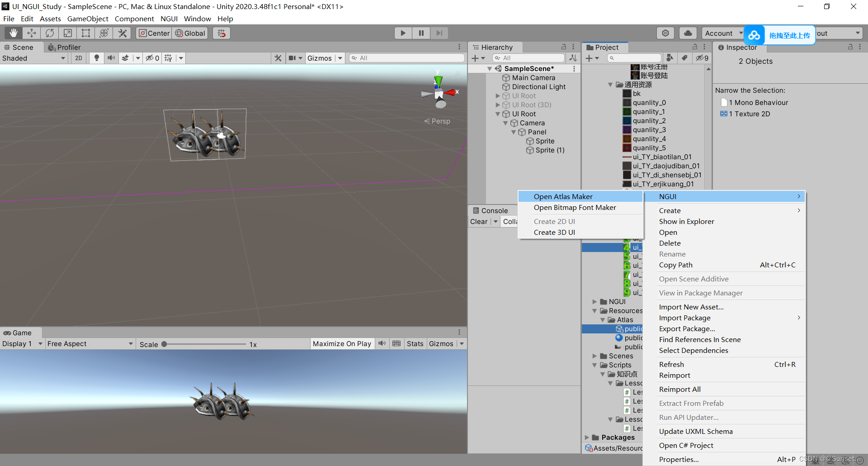Select the Hand tool in toolbar
Image resolution: width=868 pixels, height=466 pixels.
(14, 33)
